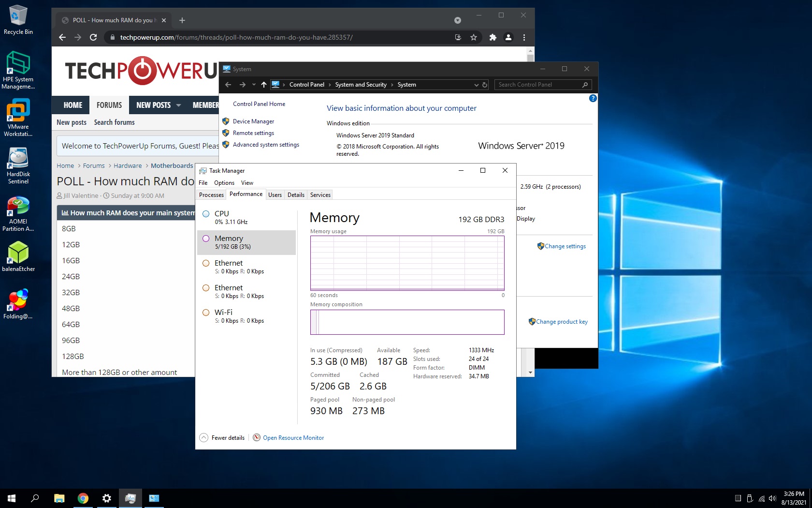Open a new Chrome tab with plus
812x508 pixels.
[182, 20]
